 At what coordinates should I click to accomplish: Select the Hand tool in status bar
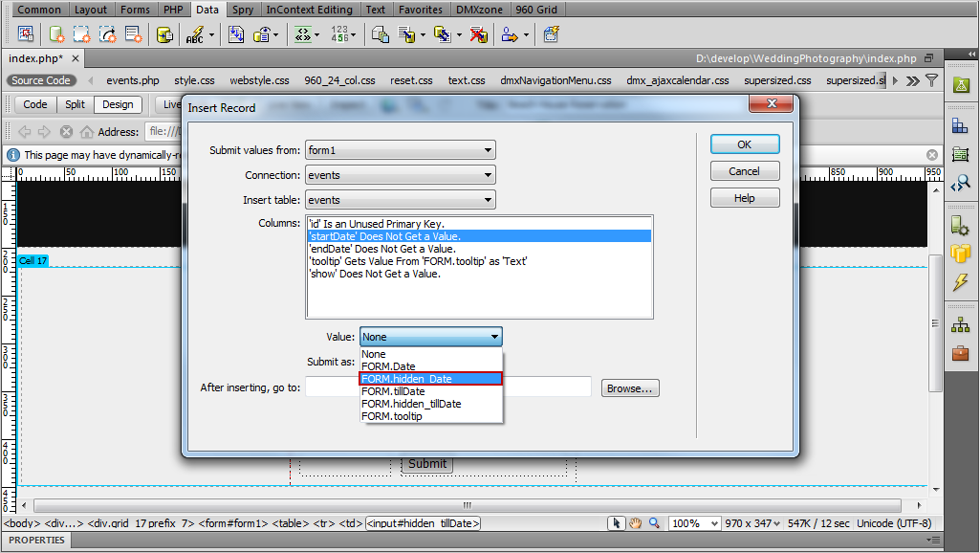point(635,523)
